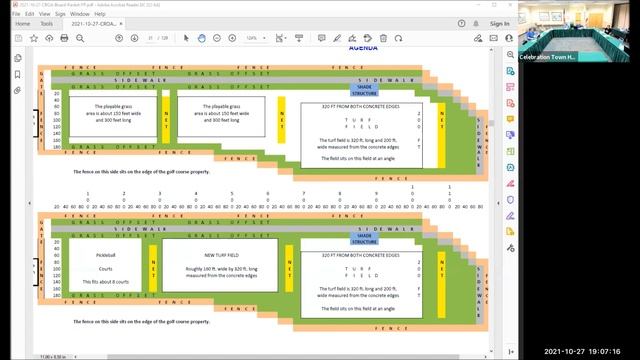Open the Help menu
640x360 pixels.
(100, 14)
